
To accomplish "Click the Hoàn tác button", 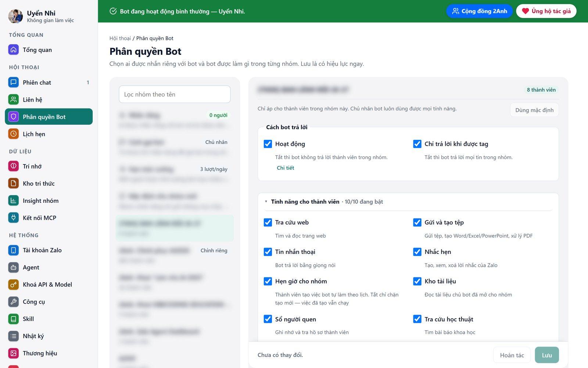I will (x=512, y=355).
